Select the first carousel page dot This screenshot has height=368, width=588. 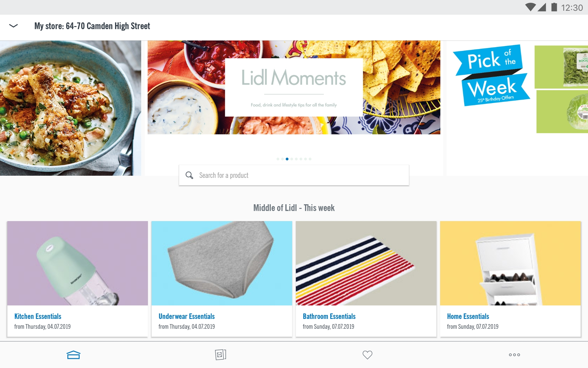278,159
